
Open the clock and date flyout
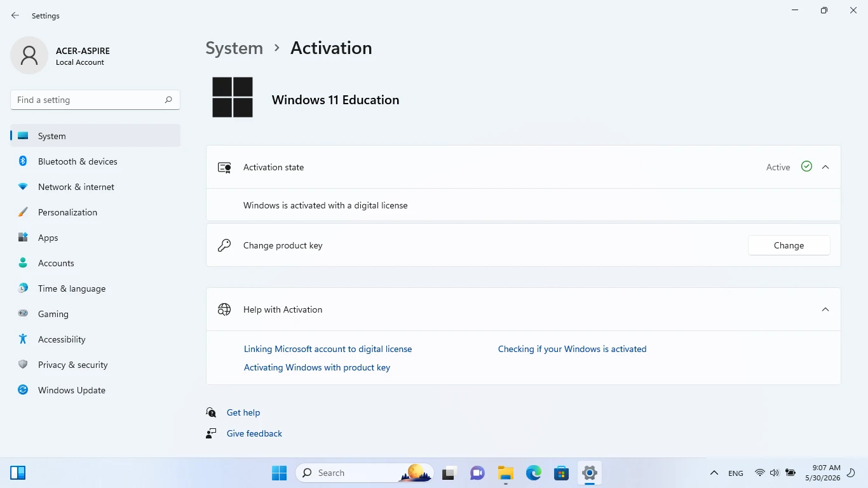pyautogui.click(x=822, y=473)
